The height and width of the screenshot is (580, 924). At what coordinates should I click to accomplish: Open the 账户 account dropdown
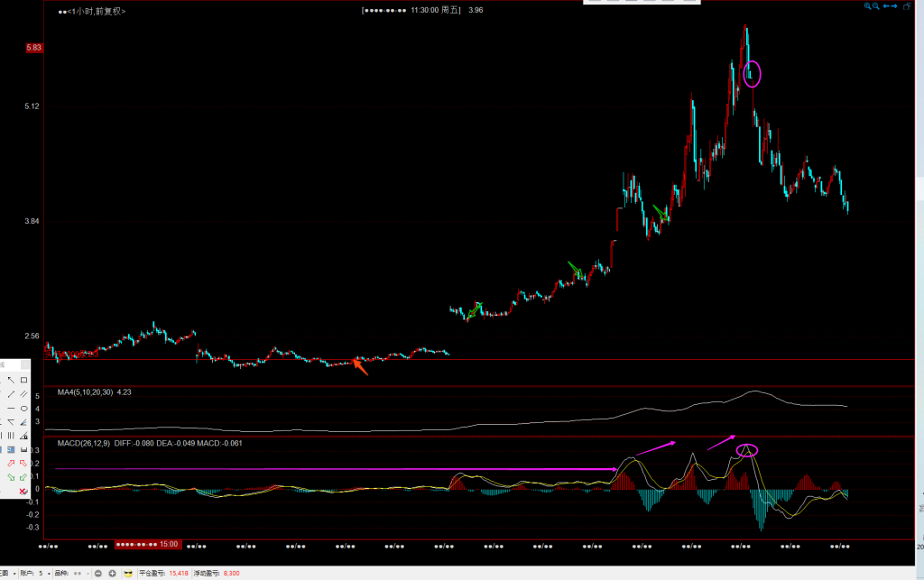[x=47, y=573]
